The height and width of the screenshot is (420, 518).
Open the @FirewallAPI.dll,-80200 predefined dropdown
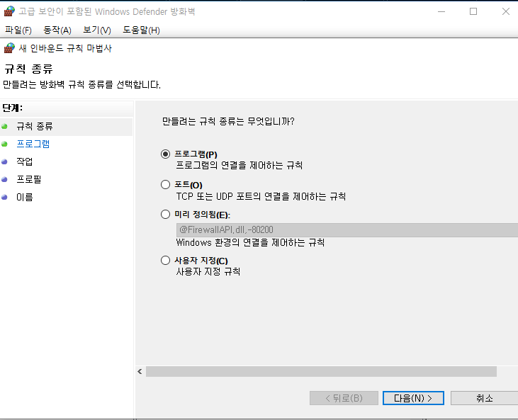tap(347, 229)
